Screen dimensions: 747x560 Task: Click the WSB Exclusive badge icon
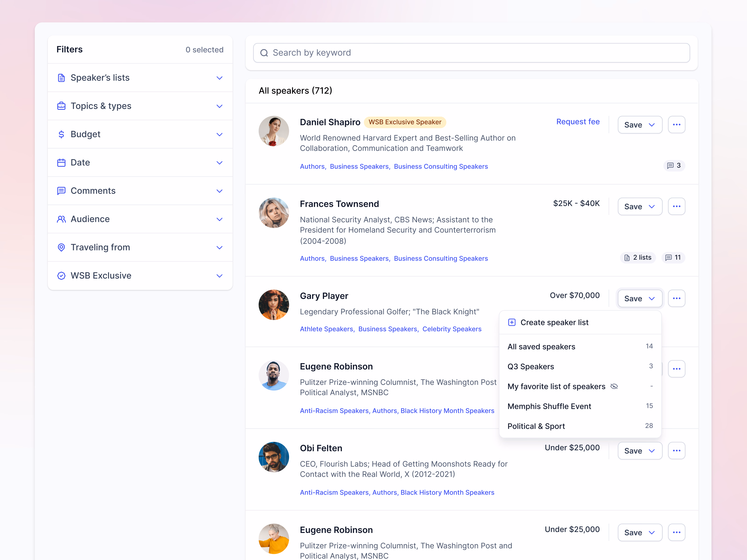[61, 276]
